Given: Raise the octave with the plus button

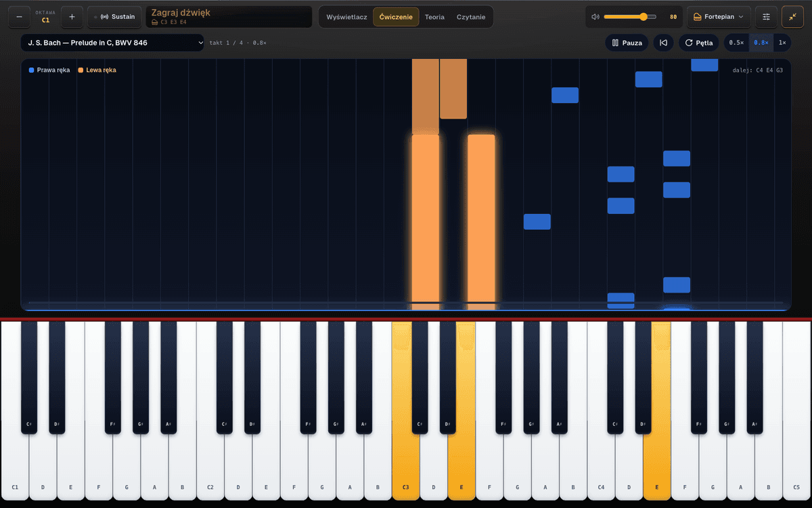Looking at the screenshot, I should pos(72,17).
